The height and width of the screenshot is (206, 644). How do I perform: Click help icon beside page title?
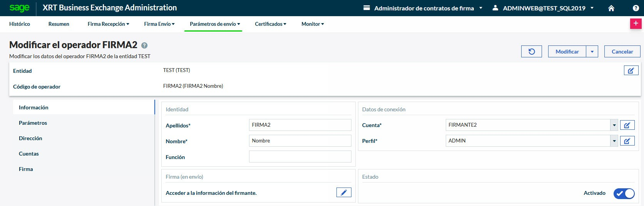144,45
